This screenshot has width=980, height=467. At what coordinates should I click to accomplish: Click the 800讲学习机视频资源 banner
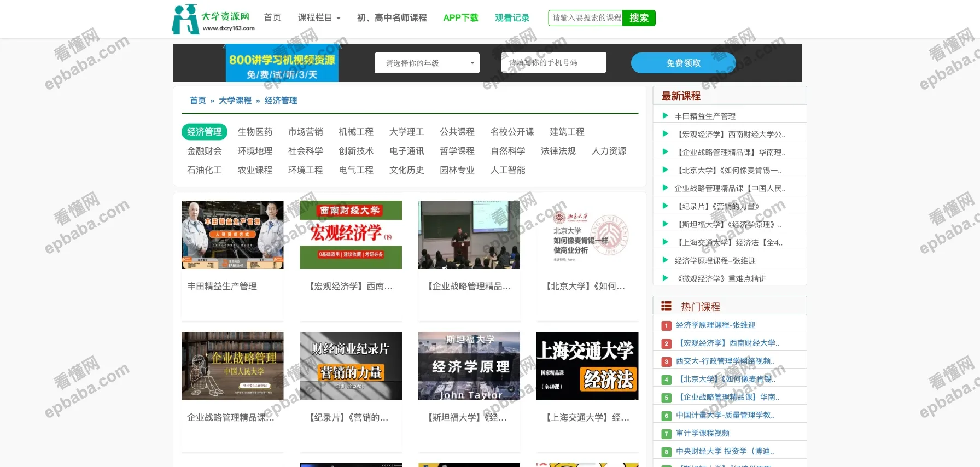click(282, 63)
